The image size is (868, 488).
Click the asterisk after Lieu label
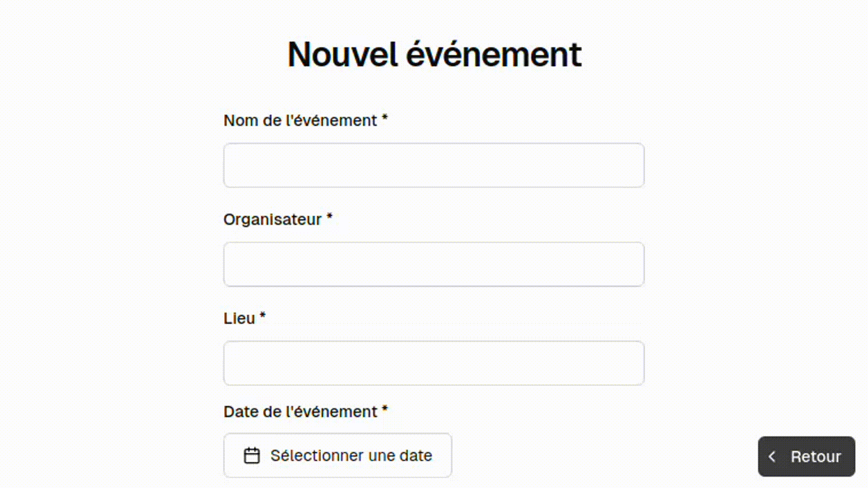coord(263,316)
